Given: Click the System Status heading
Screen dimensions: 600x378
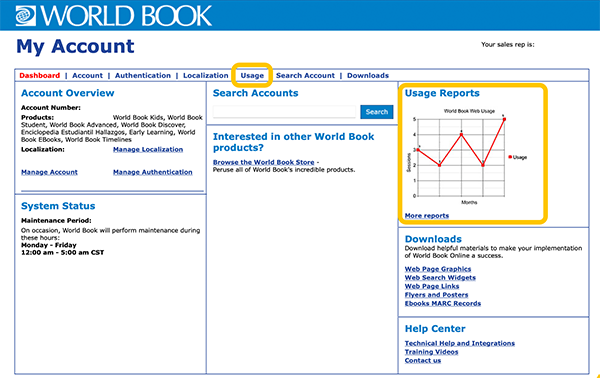Looking at the screenshot, I should [x=58, y=206].
